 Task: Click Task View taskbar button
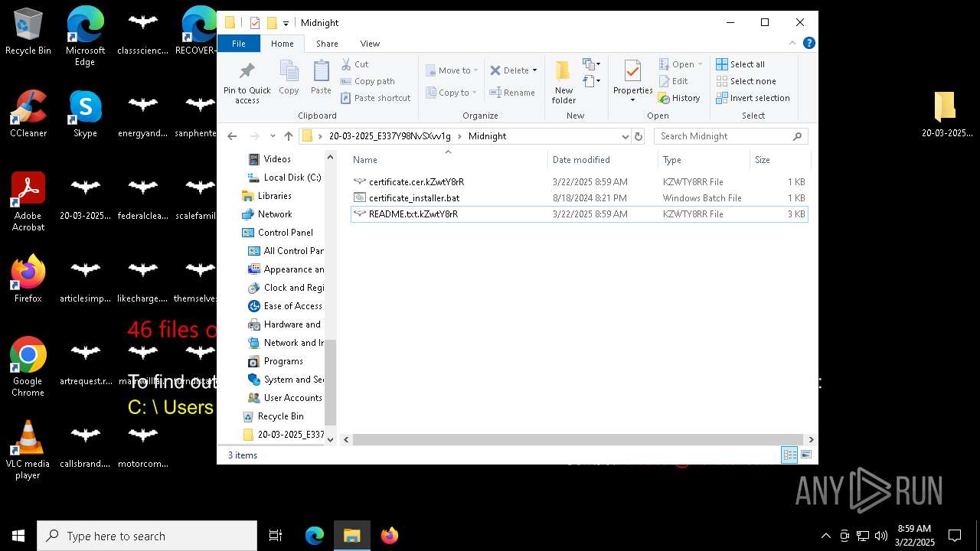(x=276, y=536)
